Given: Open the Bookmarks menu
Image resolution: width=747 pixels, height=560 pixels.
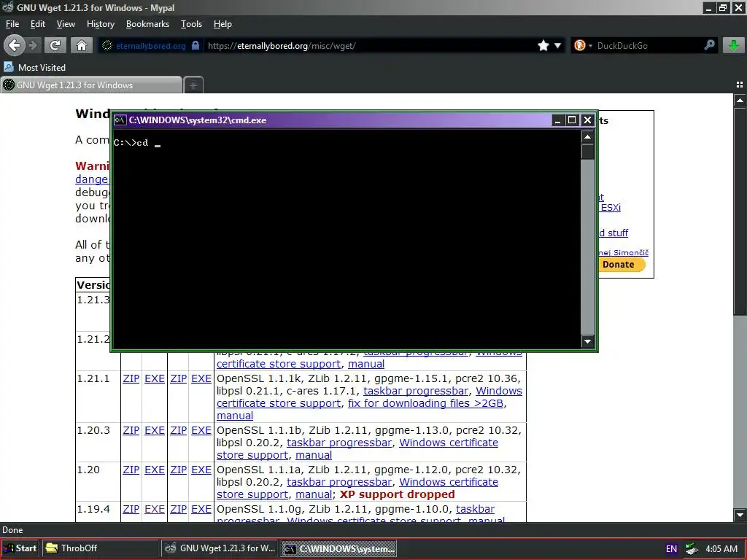Looking at the screenshot, I should click(147, 24).
